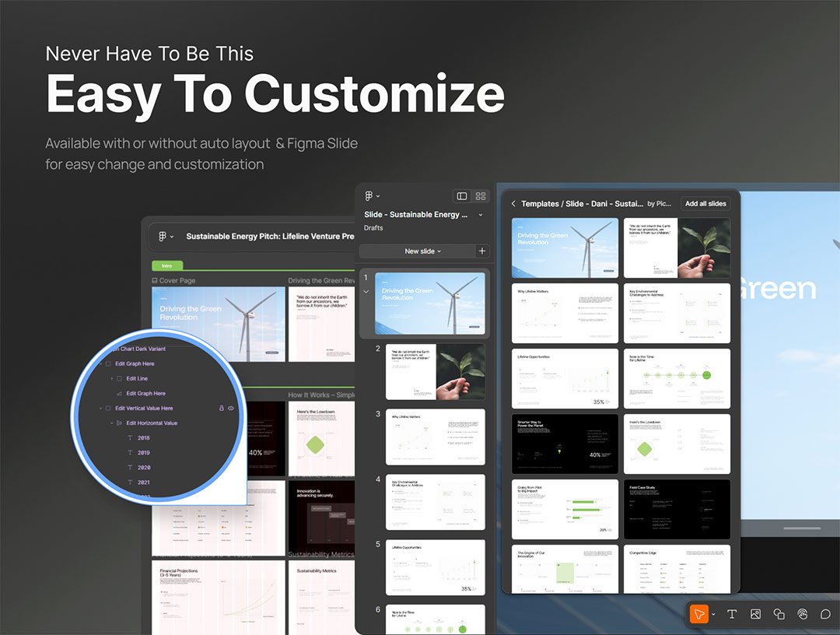
Task: Click the plus icon beside New slide
Action: (x=482, y=251)
